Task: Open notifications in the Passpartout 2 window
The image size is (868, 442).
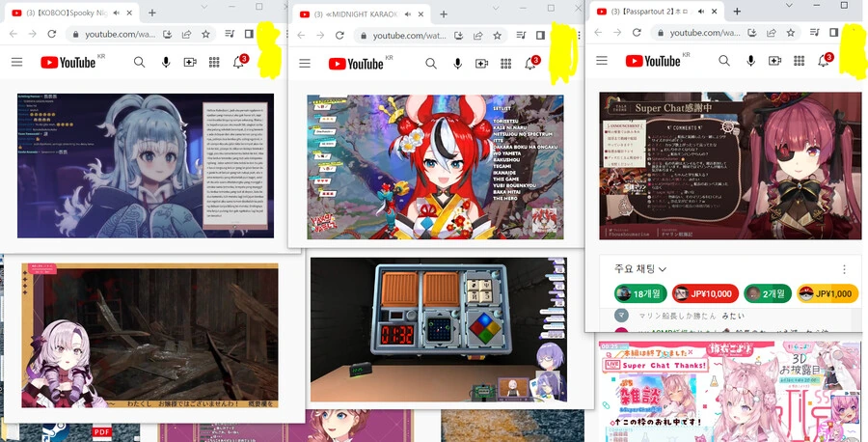Action: coord(824,61)
